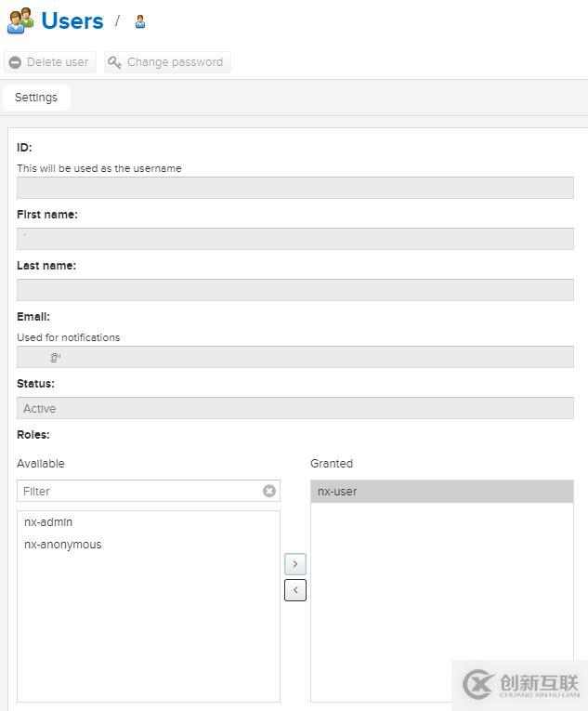Click the ID username input field
This screenshot has width=588, height=711.
point(294,188)
